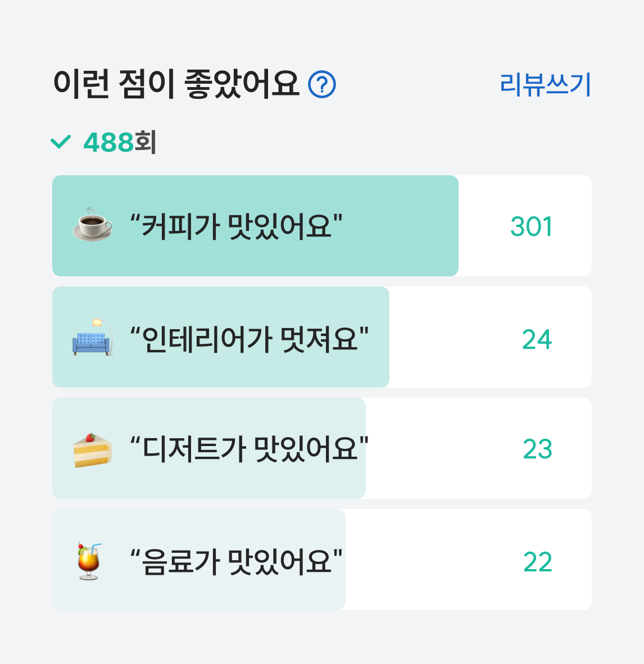644x664 pixels.
Task: Click the 24 vote count
Action: 537,339
